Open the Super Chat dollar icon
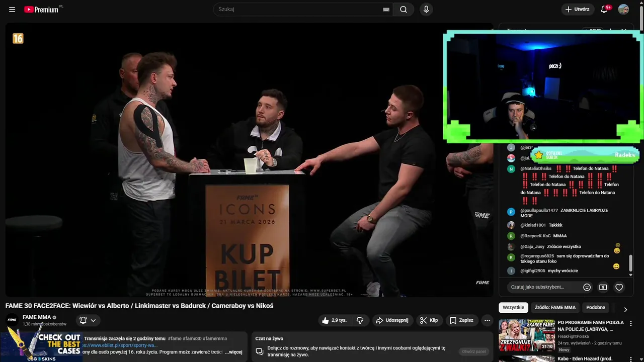 603,287
